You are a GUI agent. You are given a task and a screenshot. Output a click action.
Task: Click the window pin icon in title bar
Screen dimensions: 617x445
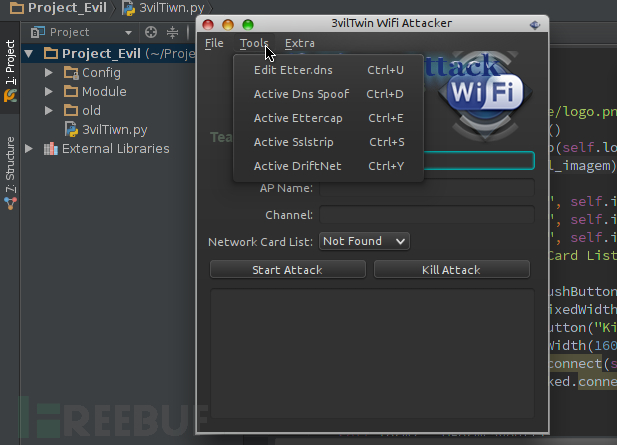pos(535,25)
